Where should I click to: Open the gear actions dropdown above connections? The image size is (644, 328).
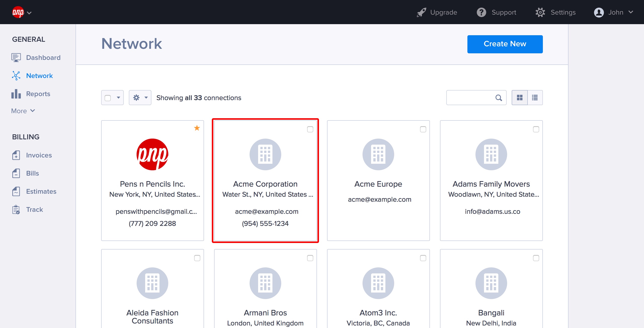tap(140, 98)
